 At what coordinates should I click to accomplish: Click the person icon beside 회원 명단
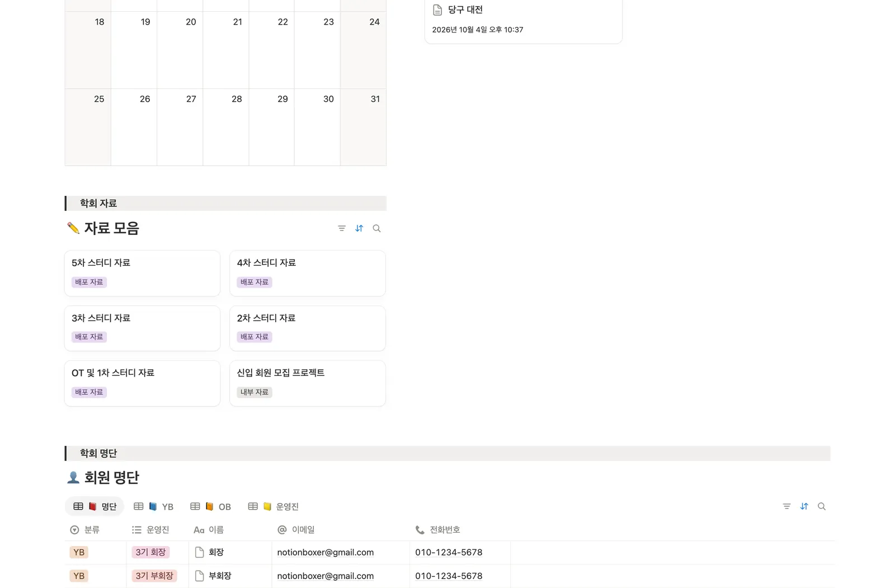coord(73,477)
